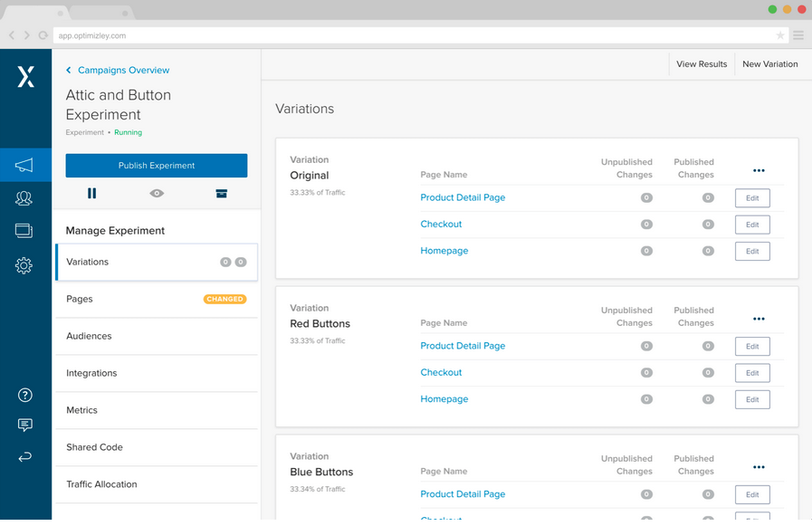Bookmark the page with the star icon

tap(780, 35)
